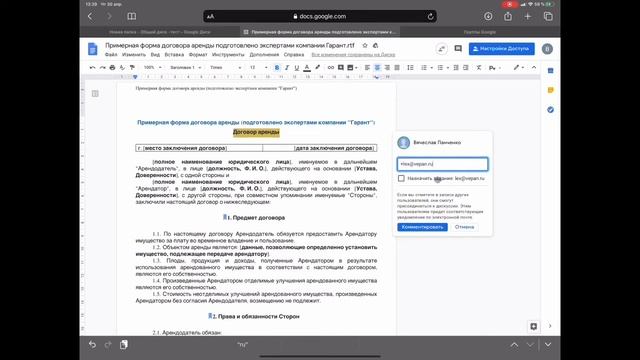
Task: Click Настройки Доступа share button
Action: tap(502, 49)
